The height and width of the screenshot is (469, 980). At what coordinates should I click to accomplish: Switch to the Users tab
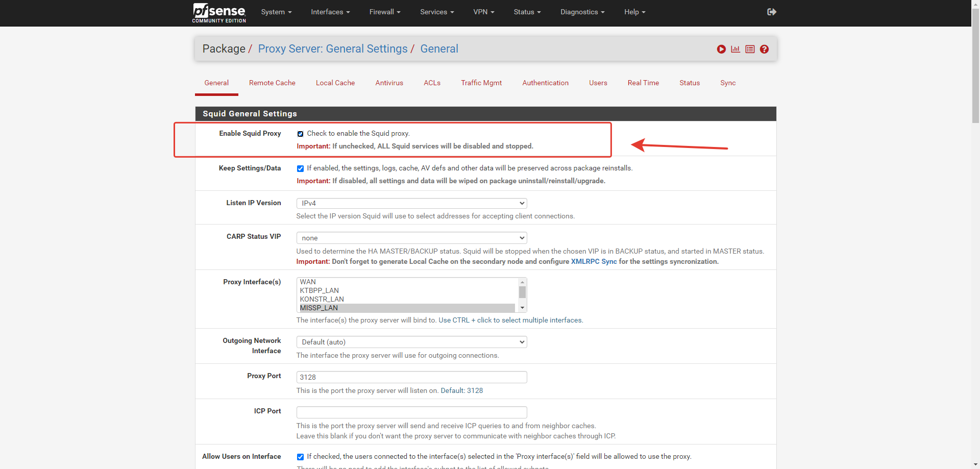tap(598, 83)
